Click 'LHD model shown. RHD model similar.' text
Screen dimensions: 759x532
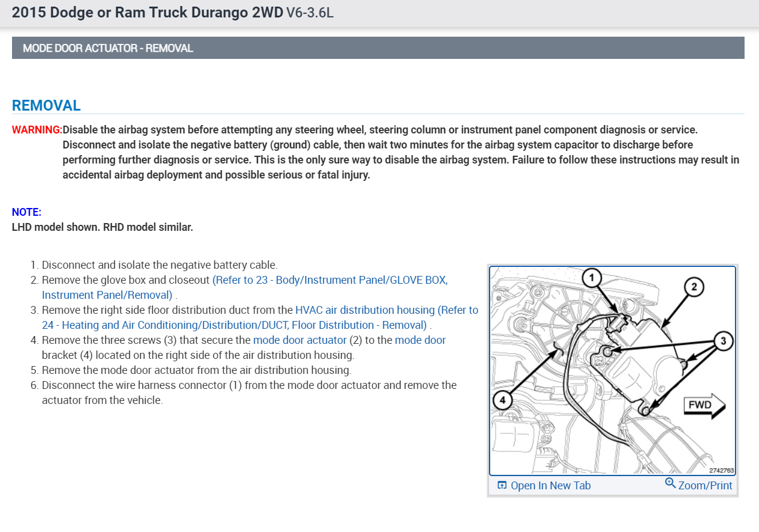pyautogui.click(x=102, y=227)
